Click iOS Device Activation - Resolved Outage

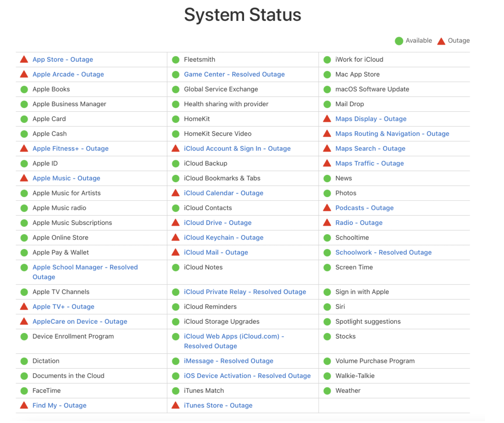tap(248, 376)
